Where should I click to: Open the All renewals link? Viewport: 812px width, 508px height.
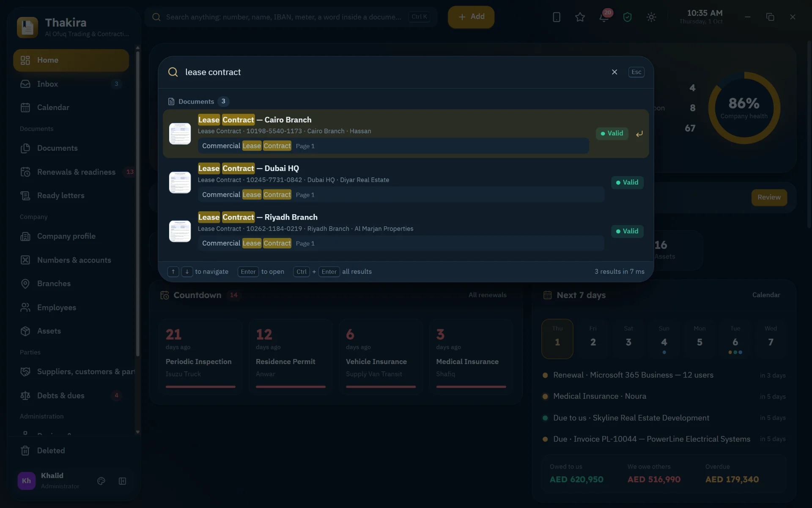click(x=487, y=295)
